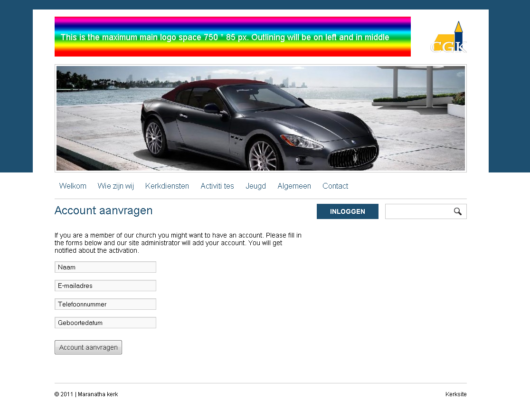Click the CGK church logo
The width and height of the screenshot is (530, 420).
coord(448,37)
